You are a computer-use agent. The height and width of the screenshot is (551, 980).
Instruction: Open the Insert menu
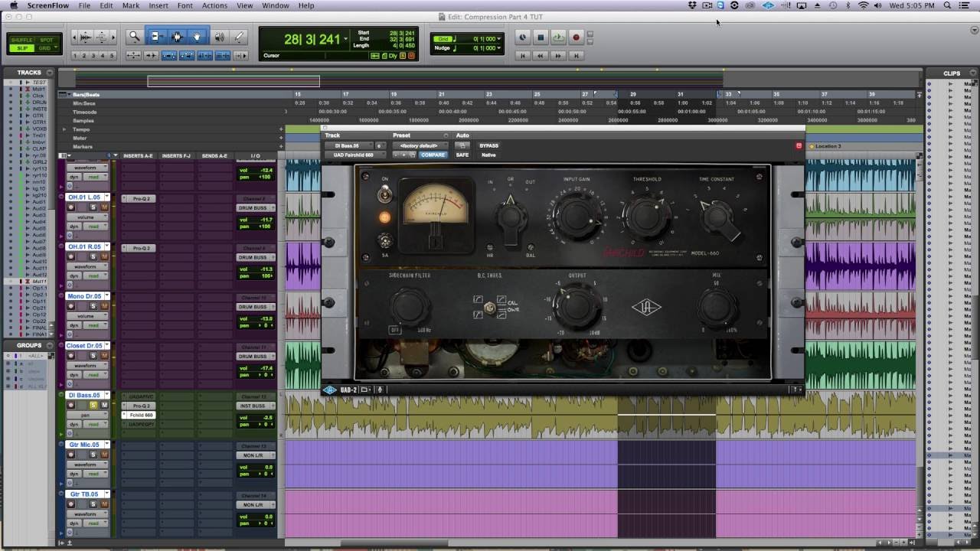[x=158, y=5]
